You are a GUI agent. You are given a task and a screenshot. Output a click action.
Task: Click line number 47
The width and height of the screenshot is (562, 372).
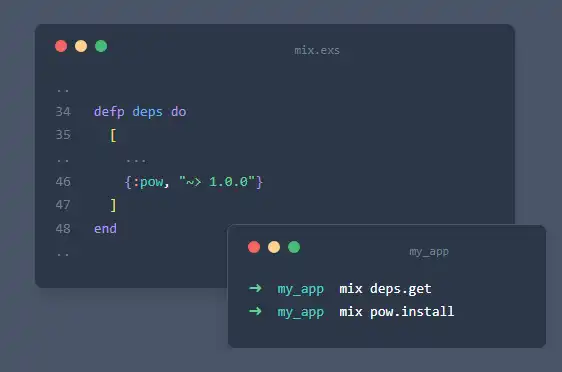(63, 205)
